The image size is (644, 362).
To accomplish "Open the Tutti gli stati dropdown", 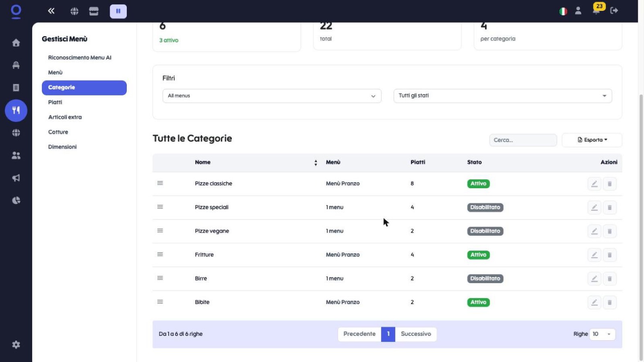I will click(503, 96).
